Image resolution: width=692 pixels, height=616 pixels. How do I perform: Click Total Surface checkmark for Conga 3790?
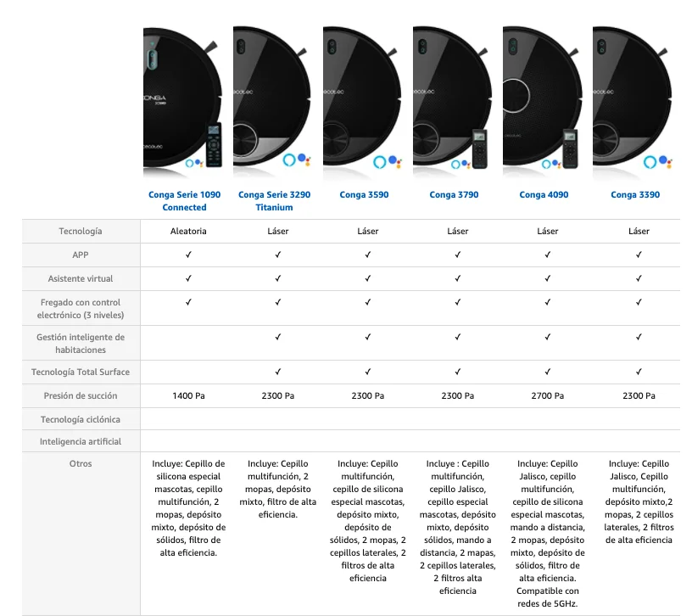pyautogui.click(x=458, y=372)
